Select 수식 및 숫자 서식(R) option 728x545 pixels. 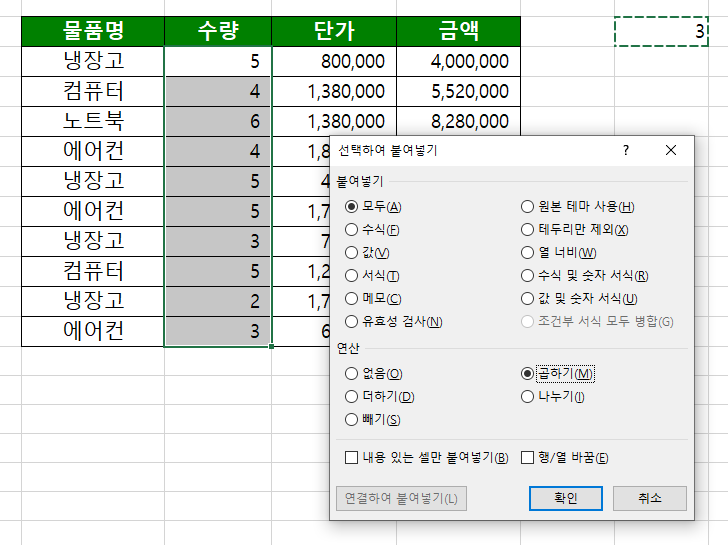pos(527,276)
